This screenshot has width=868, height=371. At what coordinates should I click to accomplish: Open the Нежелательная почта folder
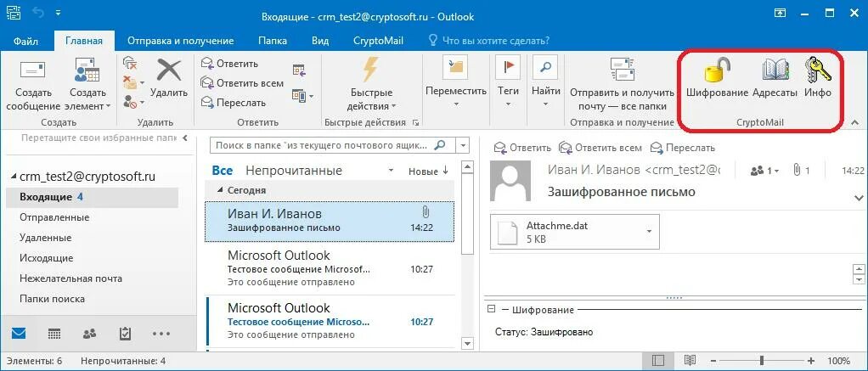70,278
